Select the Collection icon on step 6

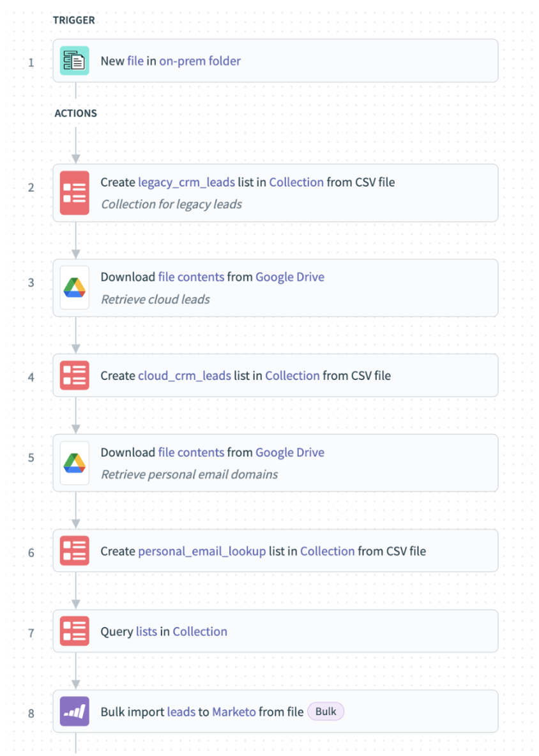74,551
